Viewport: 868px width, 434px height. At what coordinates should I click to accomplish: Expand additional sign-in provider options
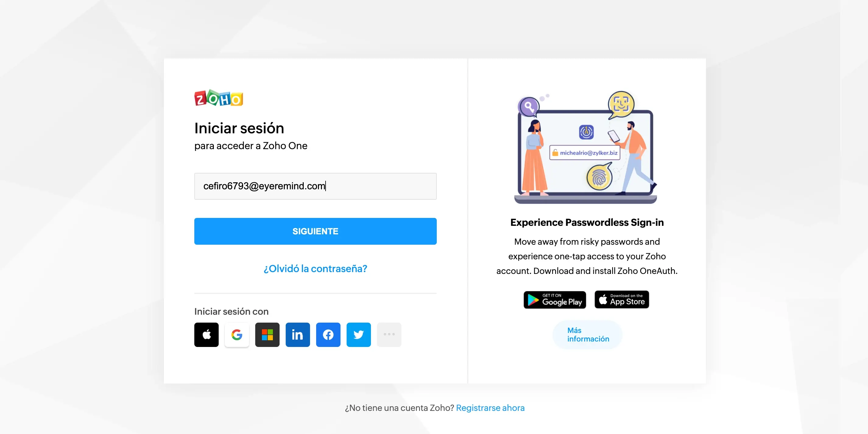pos(390,334)
